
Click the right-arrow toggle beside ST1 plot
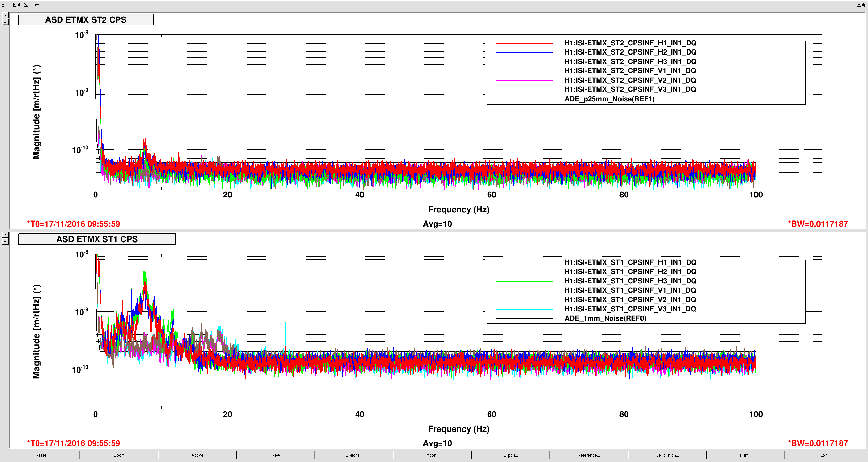(x=5, y=235)
